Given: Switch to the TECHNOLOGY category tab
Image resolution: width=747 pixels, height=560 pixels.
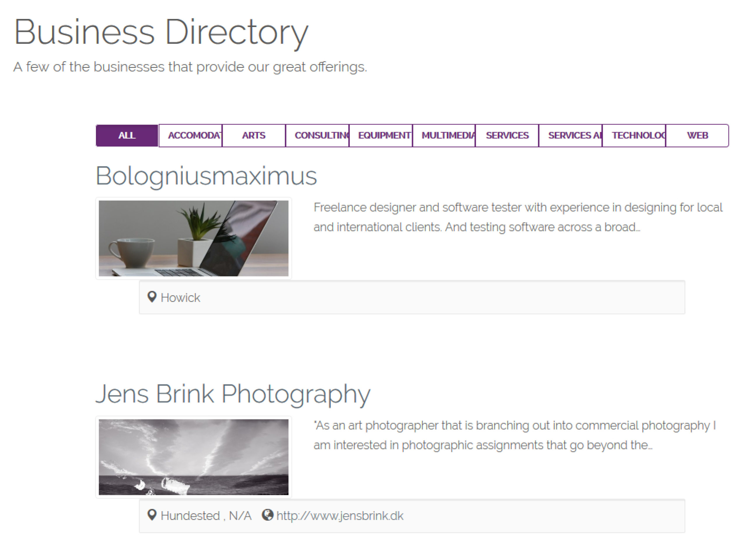Looking at the screenshot, I should coord(634,135).
